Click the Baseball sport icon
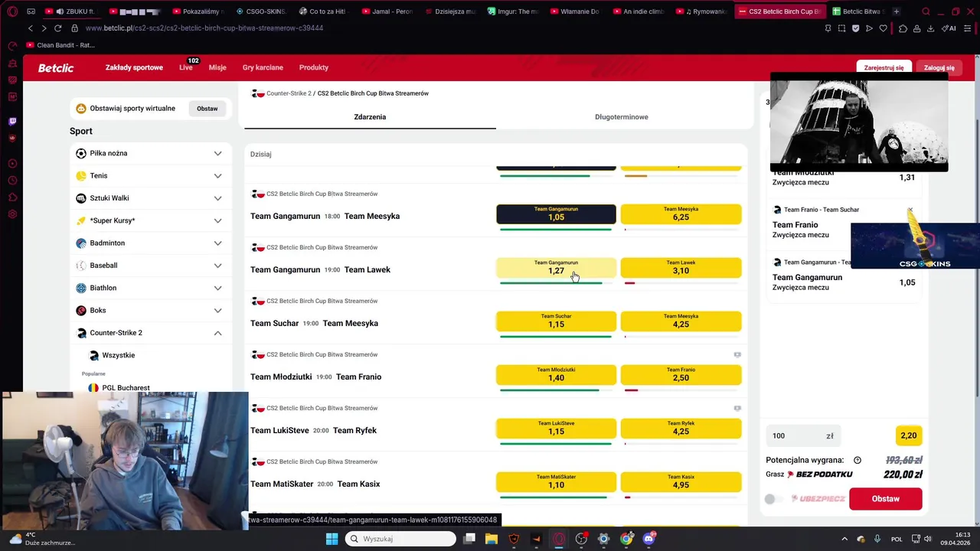The width and height of the screenshot is (980, 551). [81, 266]
